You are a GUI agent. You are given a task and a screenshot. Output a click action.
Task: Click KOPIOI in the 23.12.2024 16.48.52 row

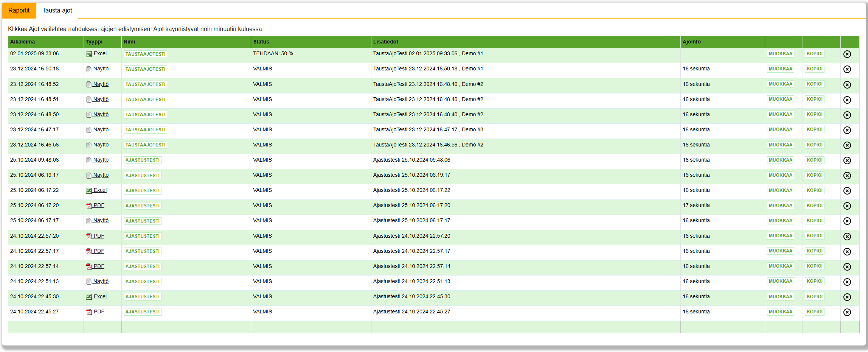point(814,84)
